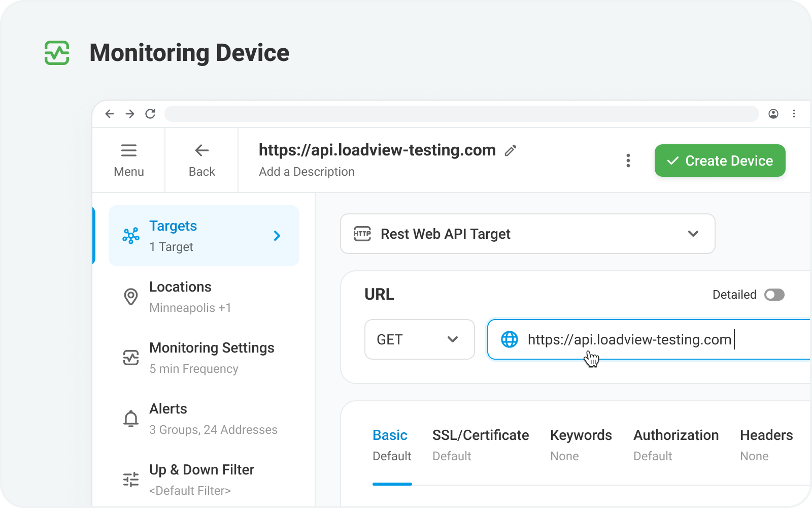Switch to the SSL/Certificate tab
Screen dimensions: 812x508
[481, 446]
